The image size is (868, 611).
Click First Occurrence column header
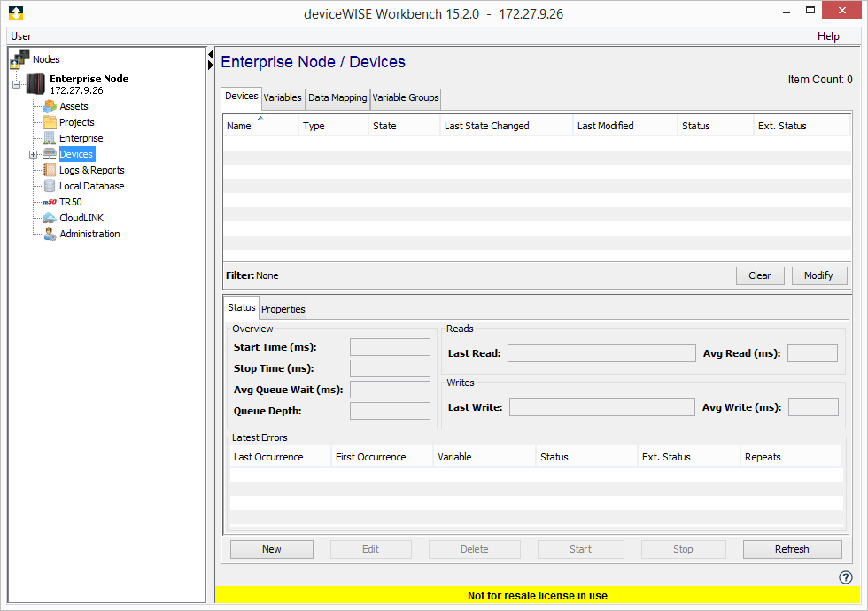click(x=382, y=457)
